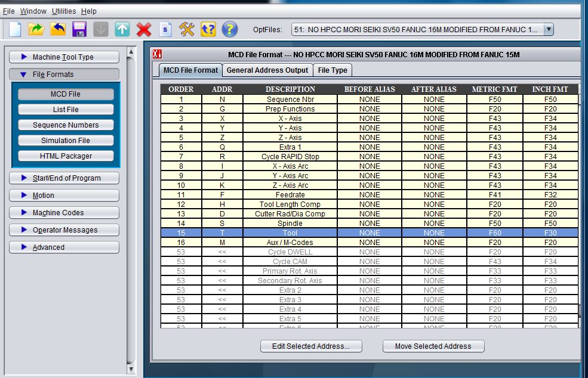Select the Tool Length Comp row
This screenshot has width=588, height=378.
coord(370,204)
